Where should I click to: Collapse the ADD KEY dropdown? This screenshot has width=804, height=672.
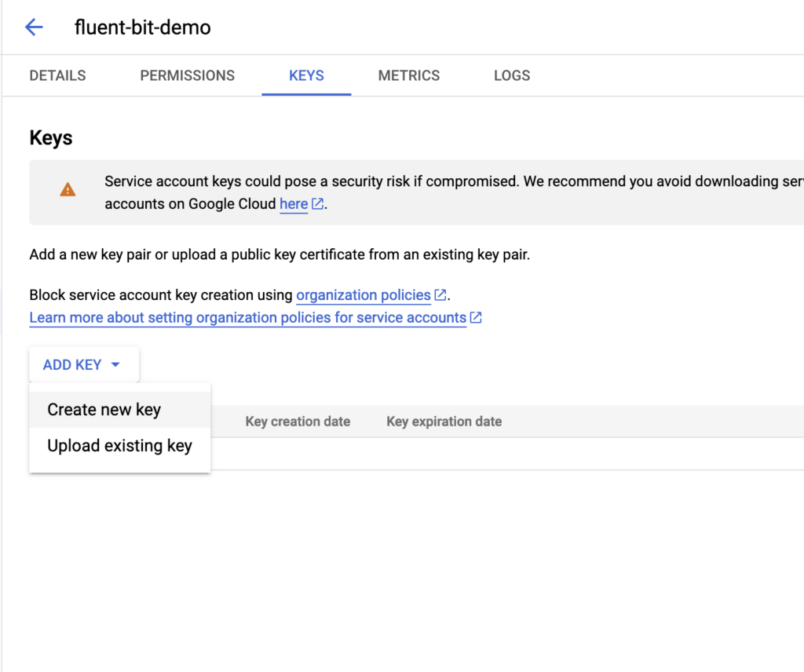coord(83,365)
